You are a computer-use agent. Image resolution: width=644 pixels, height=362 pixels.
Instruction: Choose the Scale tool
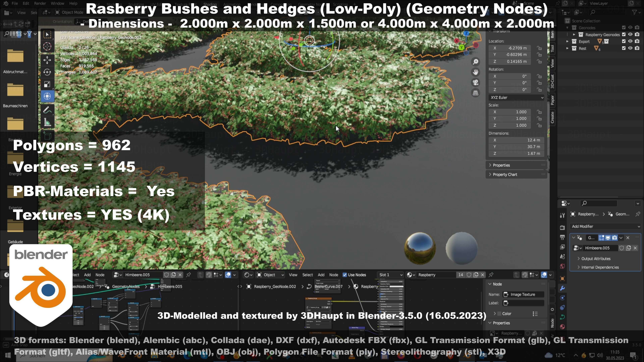click(47, 84)
